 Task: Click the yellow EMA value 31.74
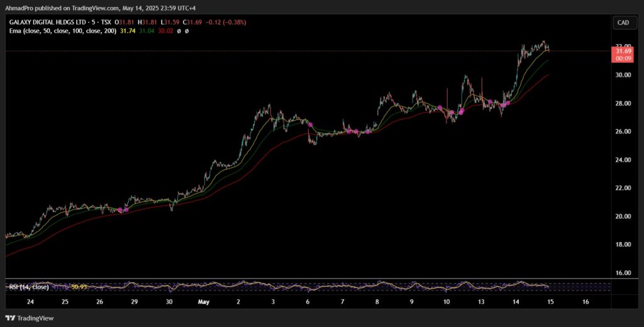coord(127,31)
